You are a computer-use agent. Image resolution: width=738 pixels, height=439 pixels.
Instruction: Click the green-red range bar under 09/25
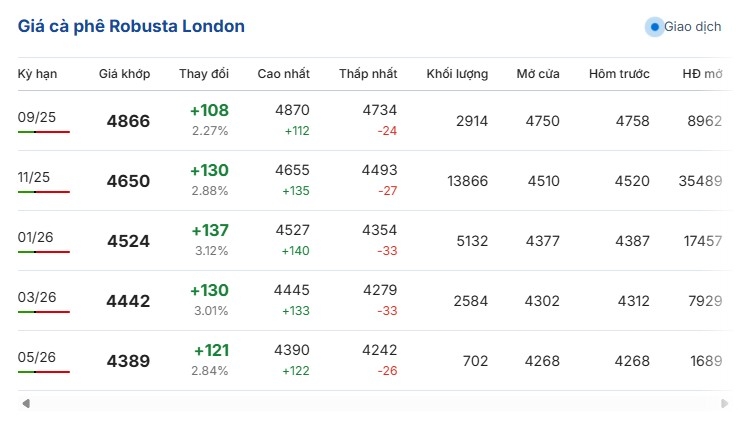(x=44, y=132)
